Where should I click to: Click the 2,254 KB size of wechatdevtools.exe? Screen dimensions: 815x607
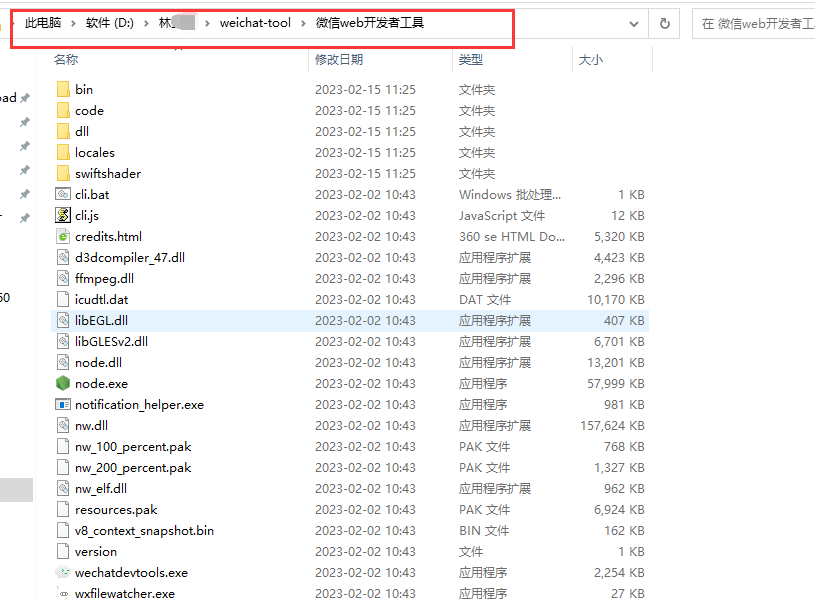tap(620, 573)
